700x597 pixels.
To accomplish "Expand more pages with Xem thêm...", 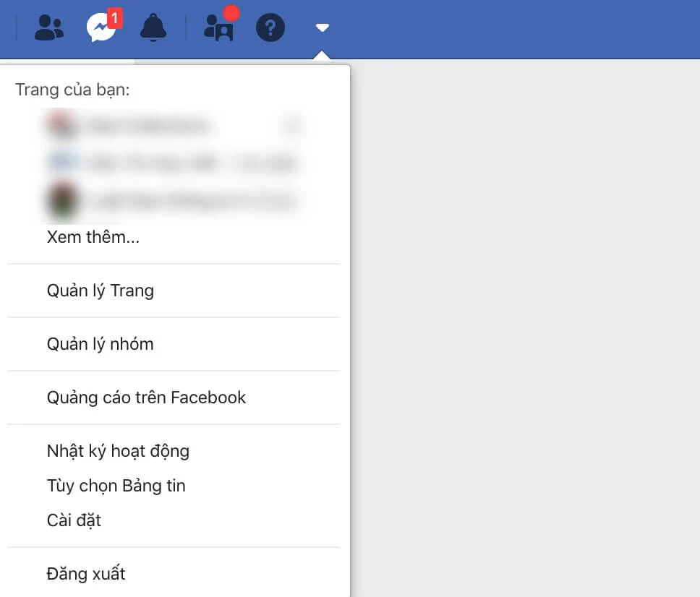I will pyautogui.click(x=93, y=237).
